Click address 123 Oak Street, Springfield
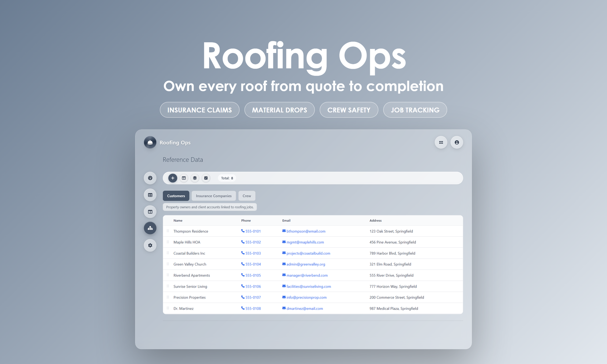Viewport: 607px width, 364px height. click(391, 231)
